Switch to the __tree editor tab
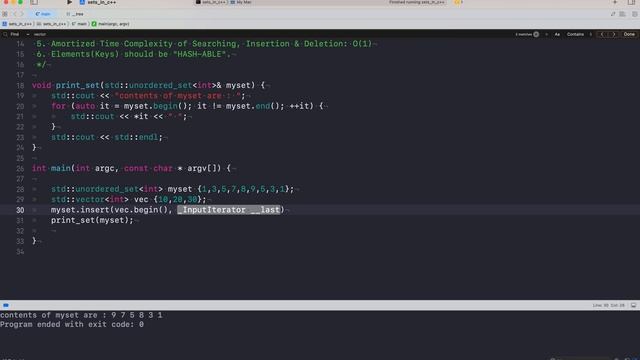The image size is (640, 360). [75, 14]
